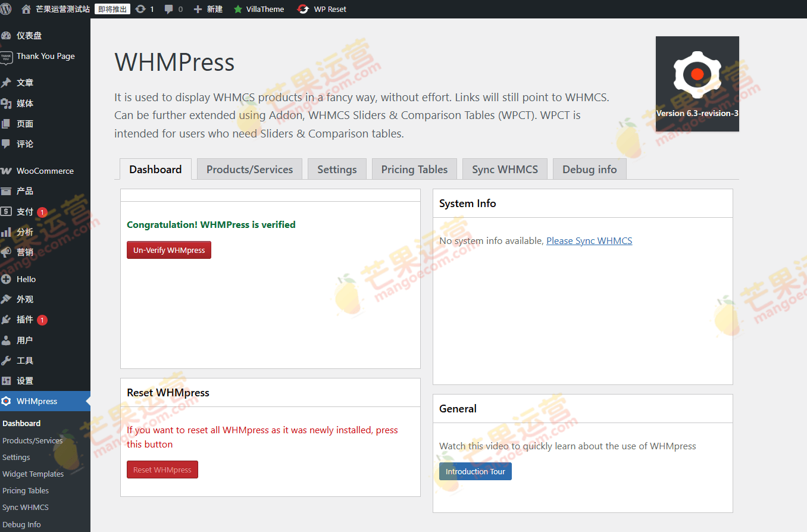
Task: Open WP Reset from the admin bar
Action: click(321, 9)
